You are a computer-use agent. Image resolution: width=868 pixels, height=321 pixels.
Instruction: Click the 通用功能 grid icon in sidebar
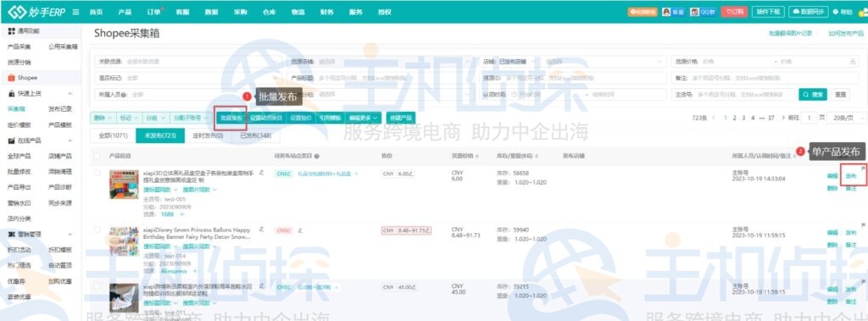12,31
